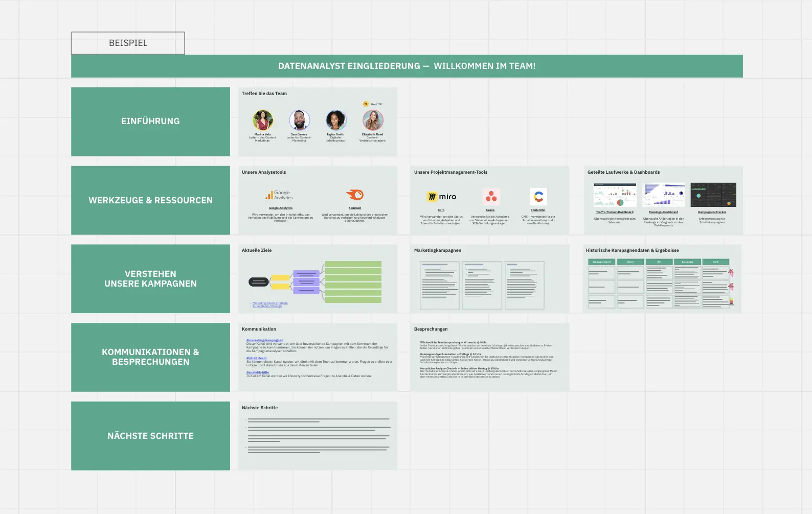
Task: Select the Contentful logo icon
Action: [x=538, y=196]
